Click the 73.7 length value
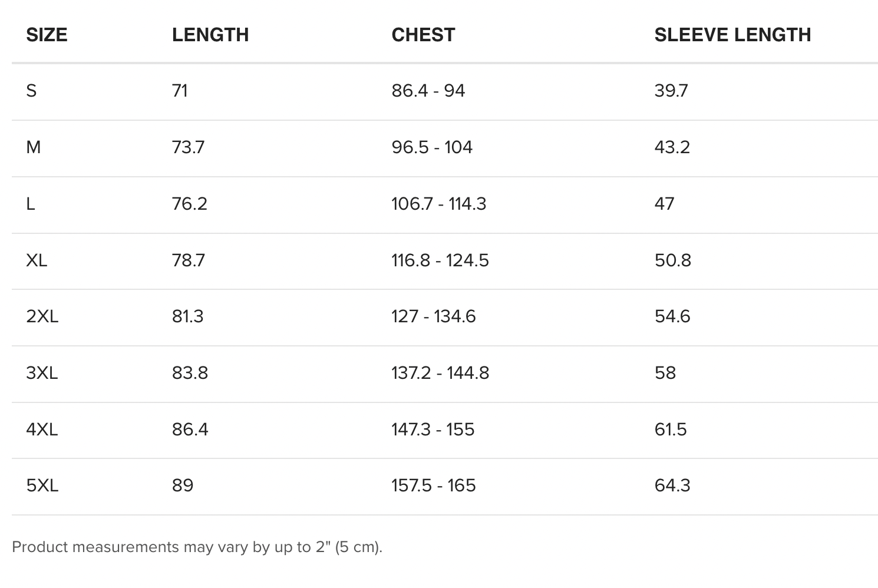878x588 pixels. point(188,147)
